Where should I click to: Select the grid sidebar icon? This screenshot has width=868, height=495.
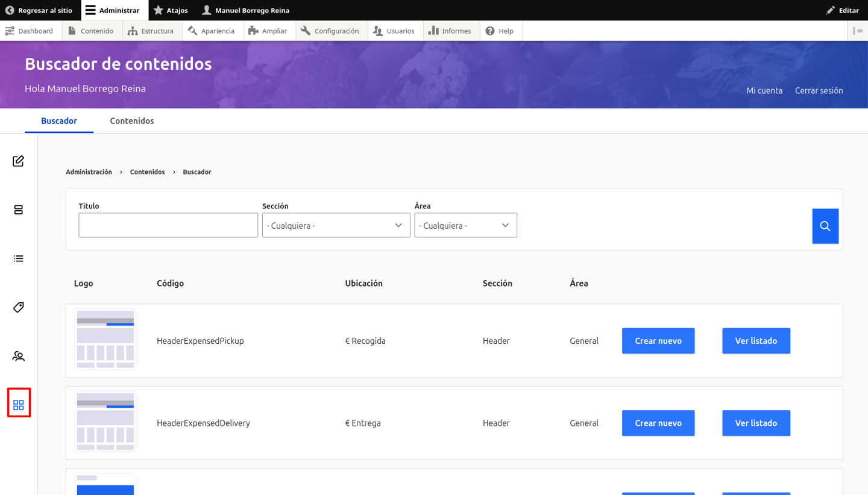pyautogui.click(x=19, y=405)
